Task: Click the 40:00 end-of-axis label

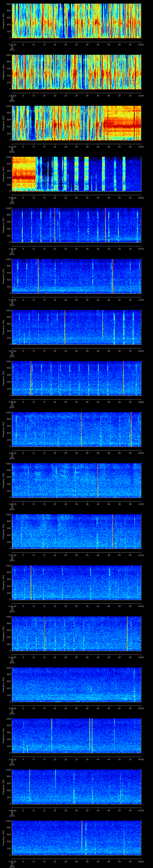Action: point(141,453)
